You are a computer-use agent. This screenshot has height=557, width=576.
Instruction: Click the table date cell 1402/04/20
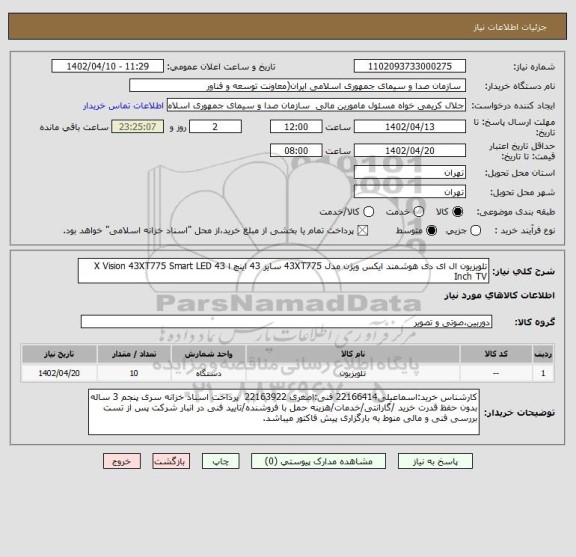[59, 373]
